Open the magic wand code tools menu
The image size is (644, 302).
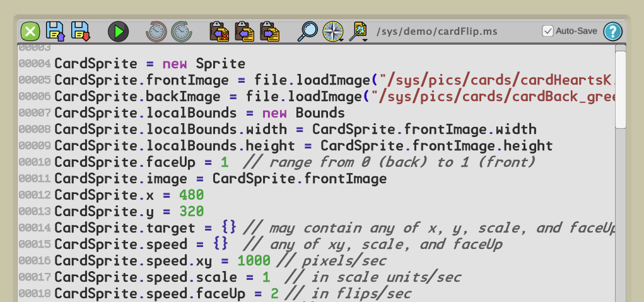click(358, 32)
